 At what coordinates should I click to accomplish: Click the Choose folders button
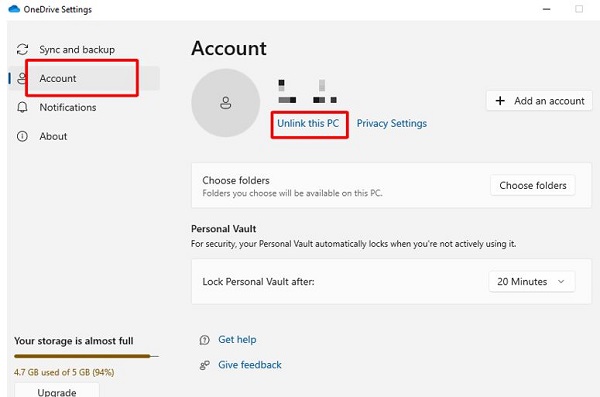tap(533, 185)
